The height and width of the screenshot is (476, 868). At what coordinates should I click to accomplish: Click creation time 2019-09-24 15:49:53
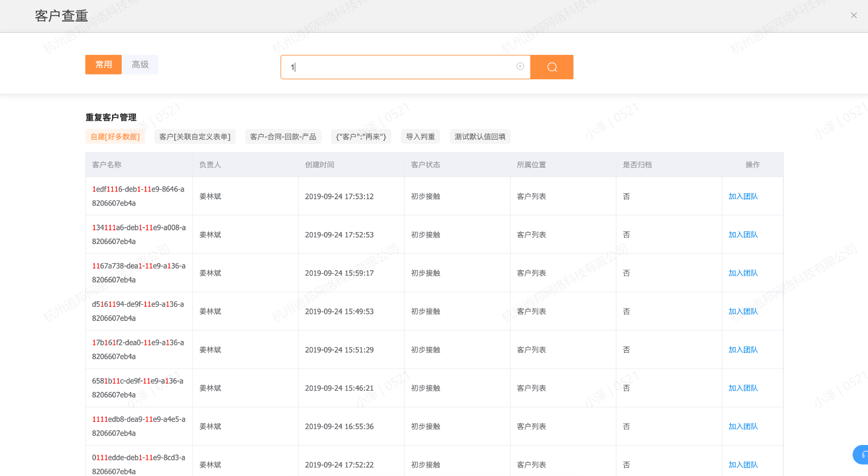pos(339,311)
